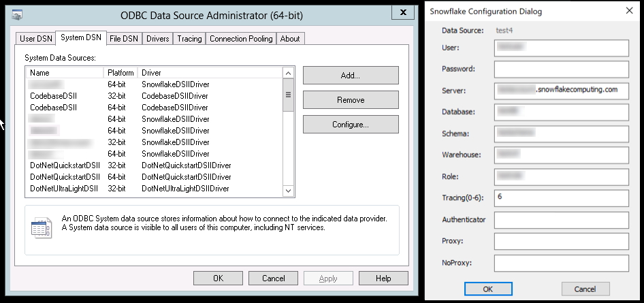The image size is (644, 303).
Task: Click the Authenticator input field
Action: pyautogui.click(x=562, y=220)
